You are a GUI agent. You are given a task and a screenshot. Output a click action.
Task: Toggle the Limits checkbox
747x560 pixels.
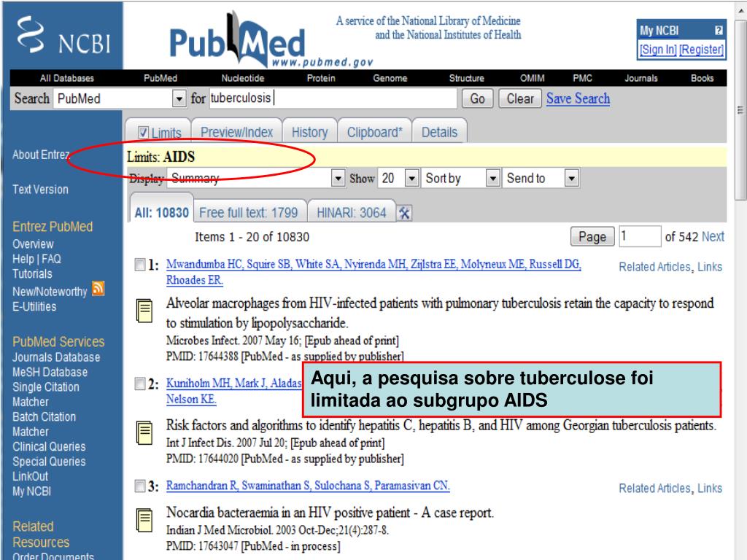143,133
